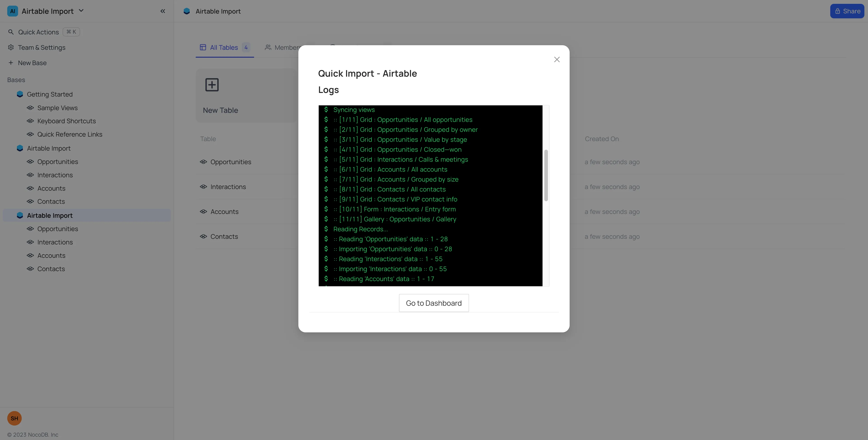This screenshot has height=440, width=868.
Task: Toggle the Accounts view eye icon
Action: coord(30,188)
